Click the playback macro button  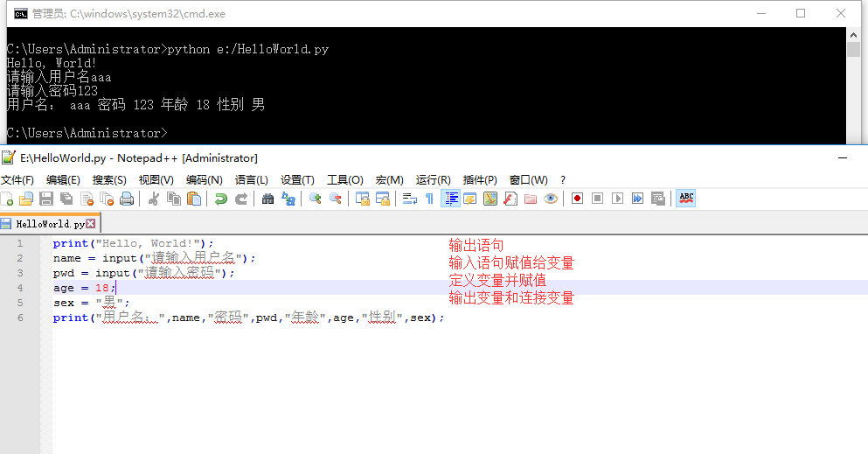tap(618, 199)
